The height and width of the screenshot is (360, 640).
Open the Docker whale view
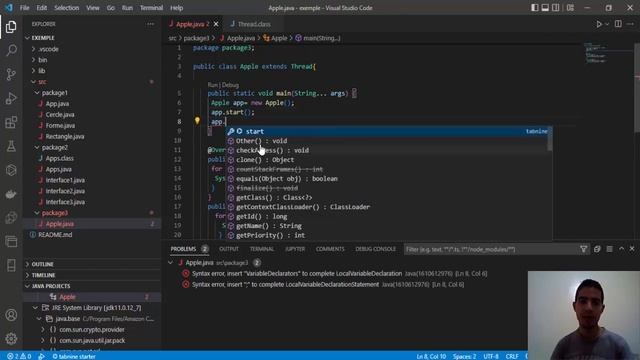pyautogui.click(x=11, y=194)
